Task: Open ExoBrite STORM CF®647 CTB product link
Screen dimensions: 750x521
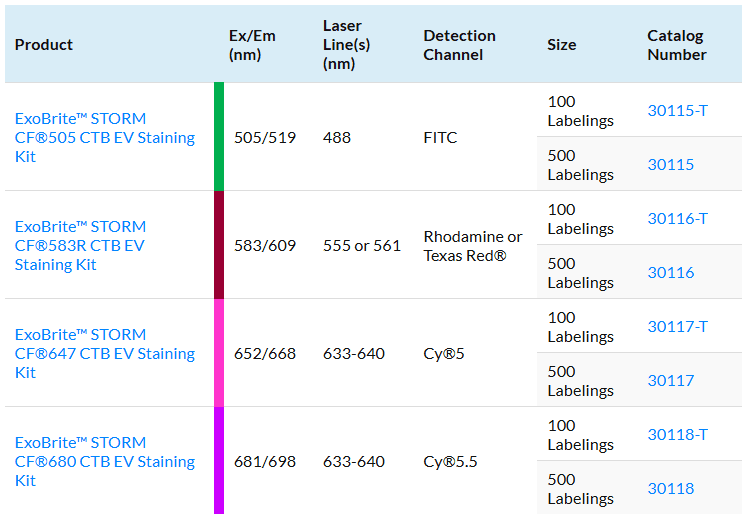Action: tap(104, 354)
